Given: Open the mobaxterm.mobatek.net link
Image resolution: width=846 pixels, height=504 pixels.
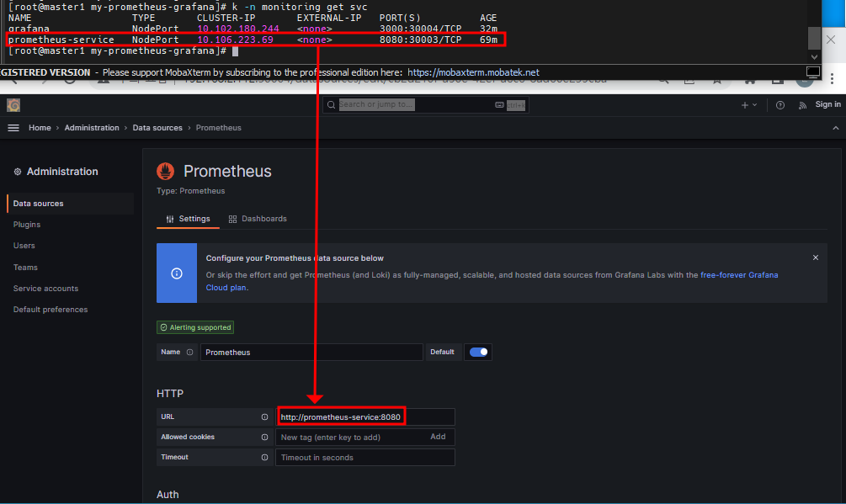Looking at the screenshot, I should click(473, 72).
